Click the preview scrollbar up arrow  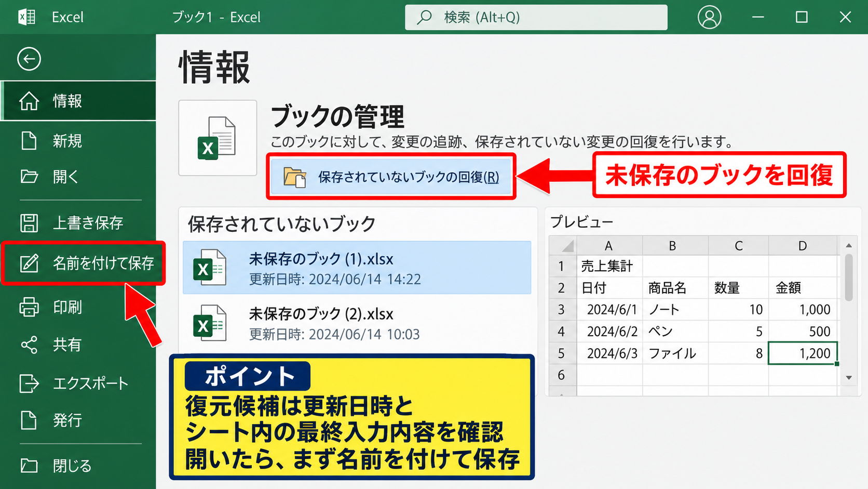tap(849, 245)
